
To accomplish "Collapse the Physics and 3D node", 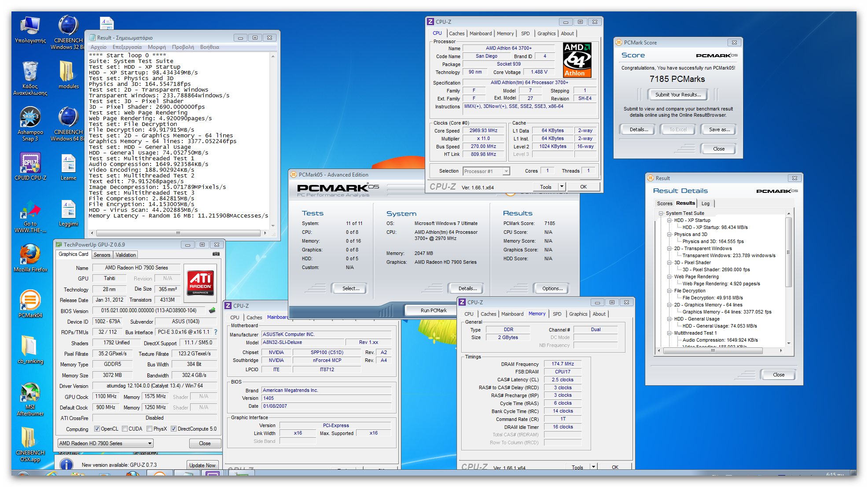I will (669, 234).
